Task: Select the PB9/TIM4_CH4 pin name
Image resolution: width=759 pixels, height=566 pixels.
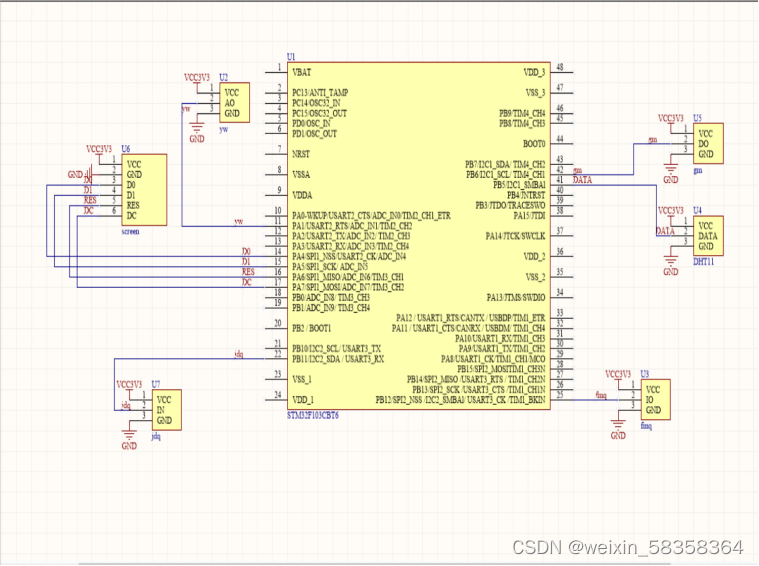Action: click(522, 114)
